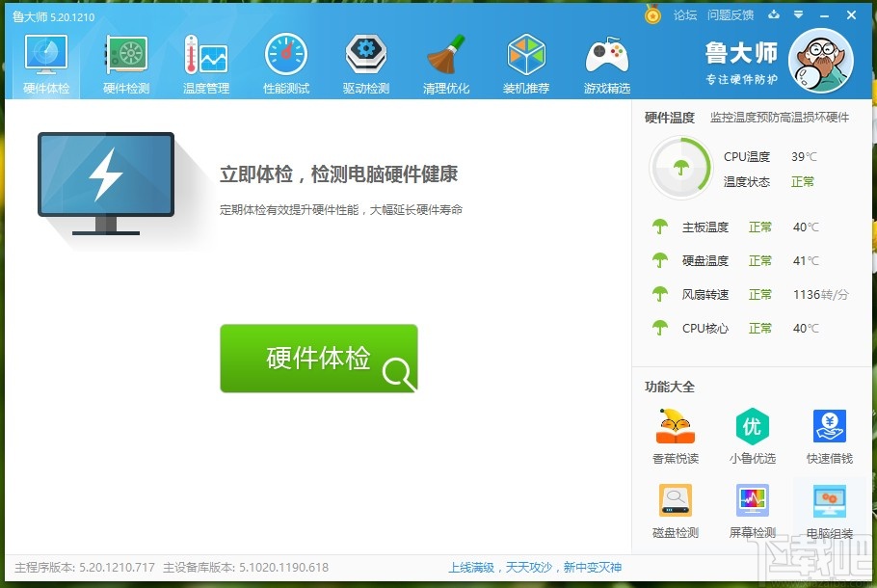The width and height of the screenshot is (877, 588).
Task: Open the 电脑组装 PC assembly tool
Action: point(829,509)
